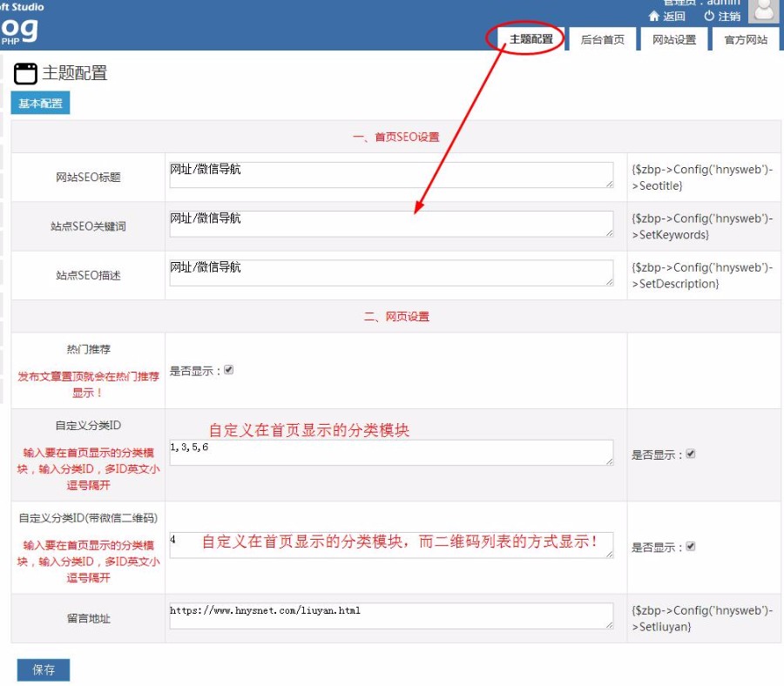
Task: Click the 热门推荐 row label
Action: point(89,349)
